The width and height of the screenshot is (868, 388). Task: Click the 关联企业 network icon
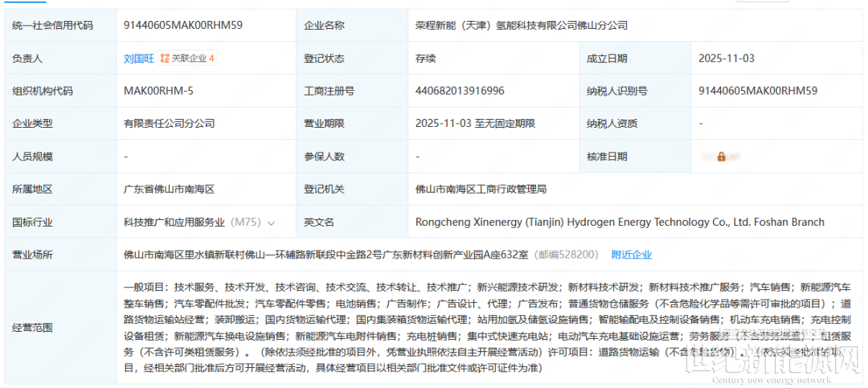pyautogui.click(x=165, y=59)
